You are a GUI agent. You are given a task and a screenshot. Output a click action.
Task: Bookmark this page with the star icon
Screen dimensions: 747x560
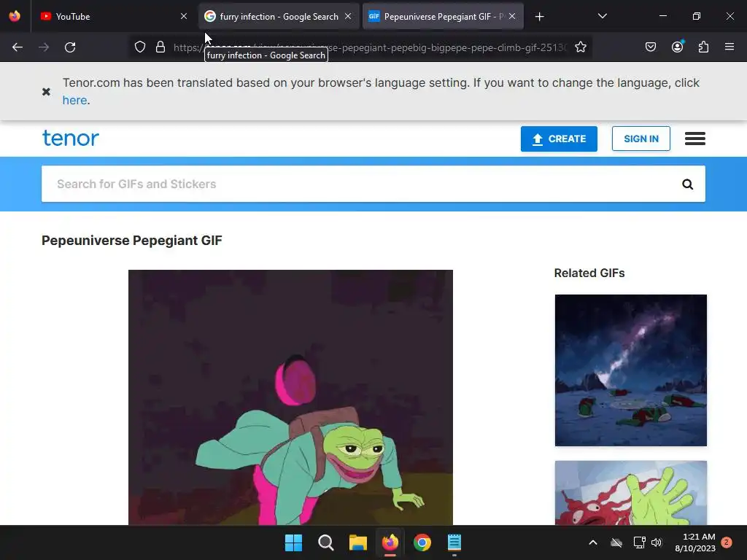pyautogui.click(x=580, y=47)
